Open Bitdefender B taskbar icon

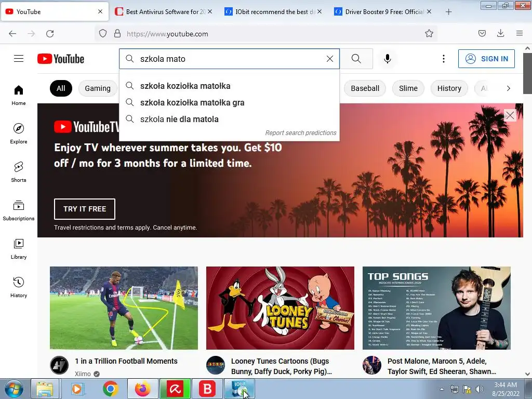[x=207, y=389]
